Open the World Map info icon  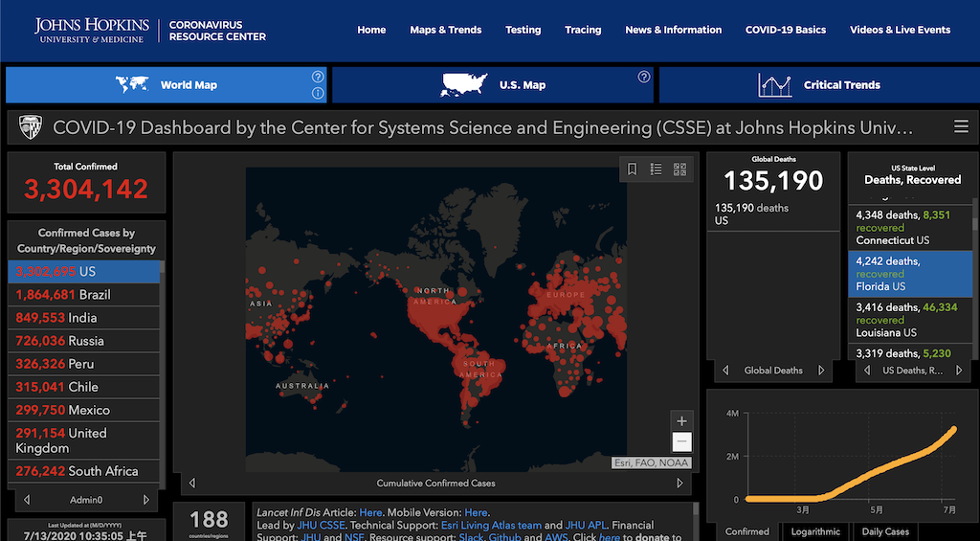[318, 94]
